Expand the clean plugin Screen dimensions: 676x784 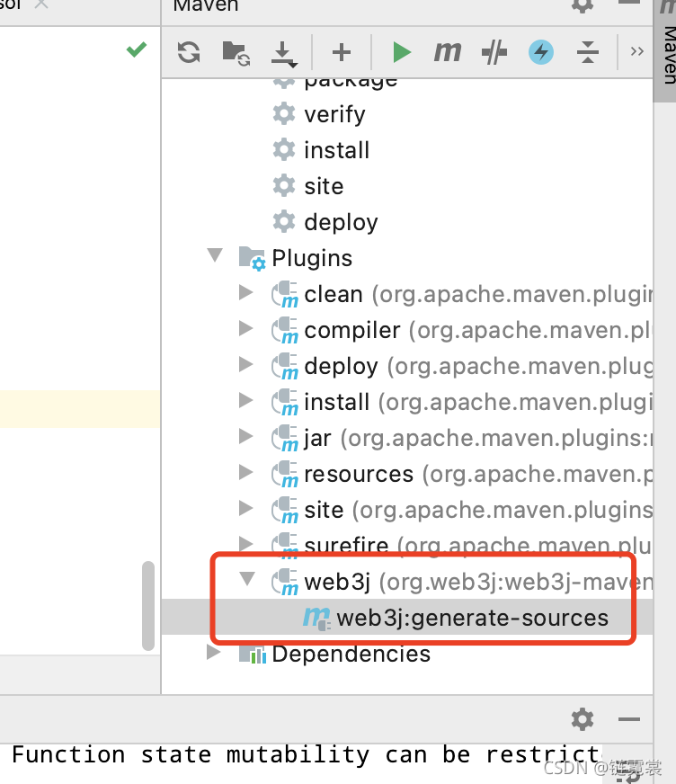[245, 292]
